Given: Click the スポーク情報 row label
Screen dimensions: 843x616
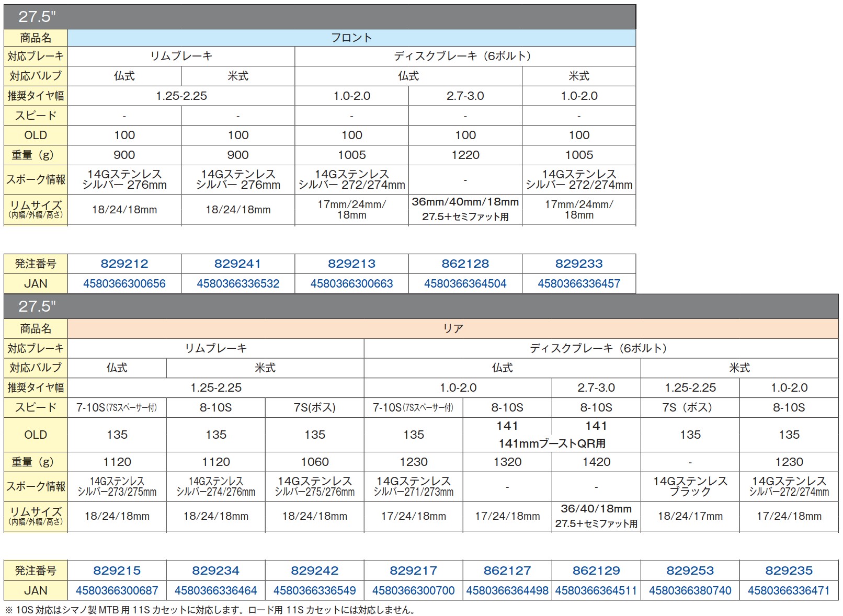Looking at the screenshot, I should [x=35, y=180].
